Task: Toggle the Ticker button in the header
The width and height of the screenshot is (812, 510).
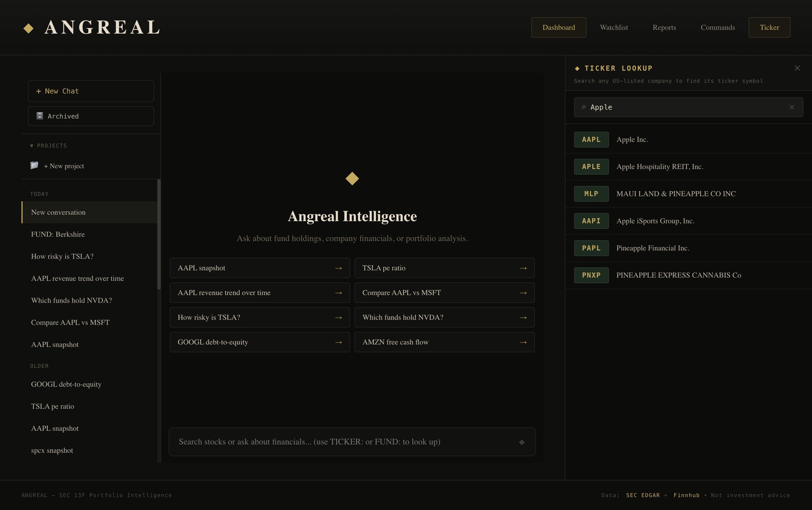Action: 769,28
